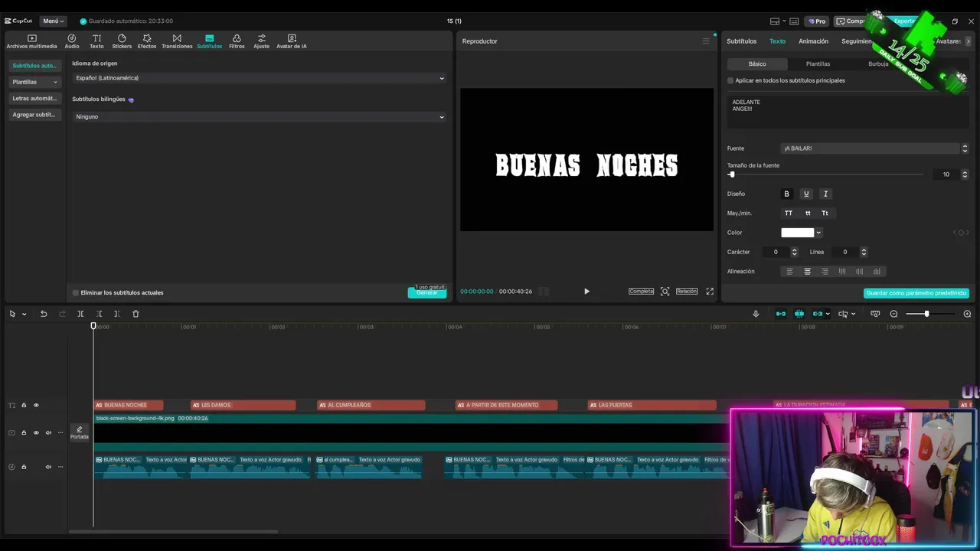Image resolution: width=980 pixels, height=551 pixels.
Task: Increase the Carácter spacing stepper
Action: point(794,249)
